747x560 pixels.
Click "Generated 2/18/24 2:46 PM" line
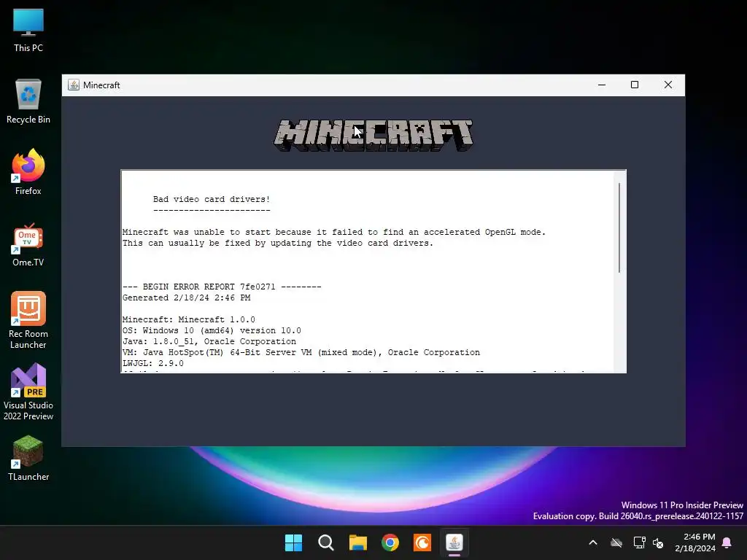point(186,297)
